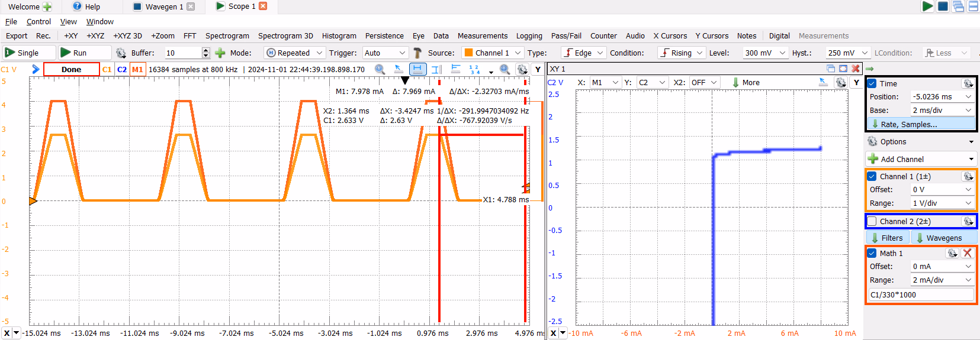
Task: Remove Math 1 channel with red X
Action: click(x=967, y=253)
